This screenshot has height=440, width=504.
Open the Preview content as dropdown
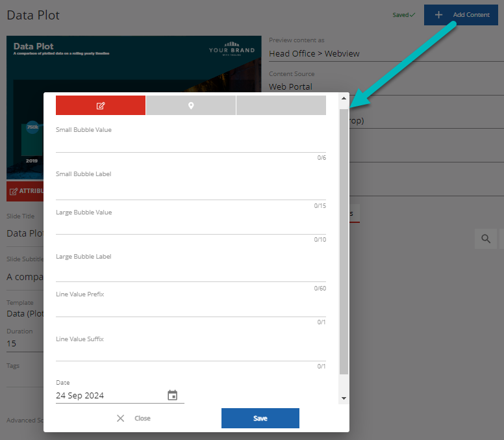click(x=386, y=54)
